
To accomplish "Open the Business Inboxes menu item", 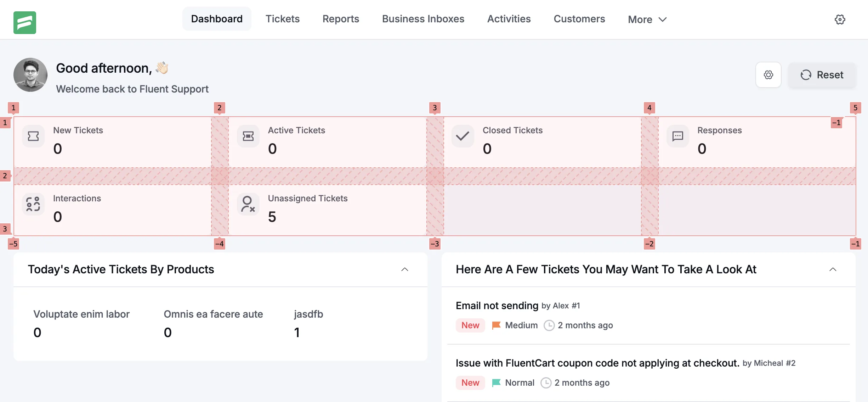I will click(x=423, y=19).
